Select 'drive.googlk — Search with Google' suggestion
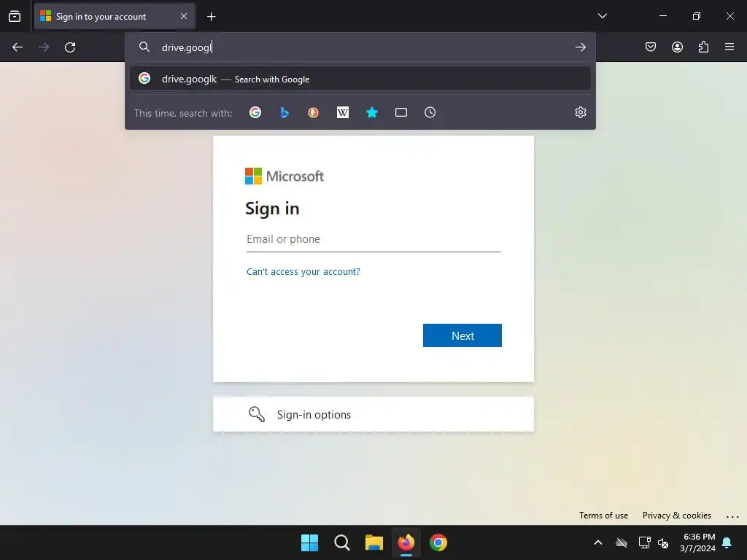This screenshot has width=747, height=560. [x=360, y=79]
